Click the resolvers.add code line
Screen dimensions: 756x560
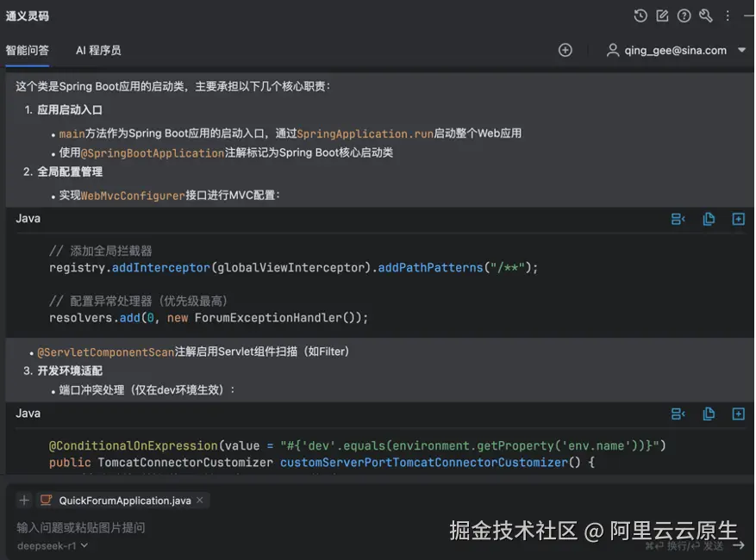tap(209, 318)
